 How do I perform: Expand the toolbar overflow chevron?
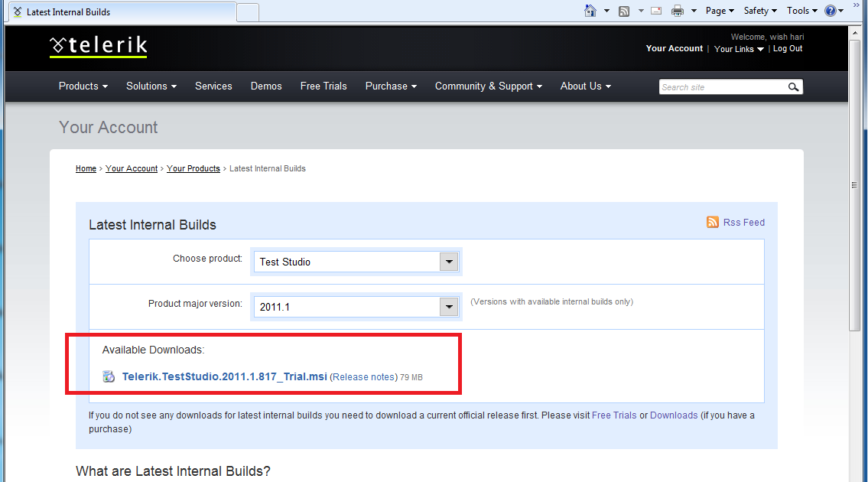(x=856, y=5)
